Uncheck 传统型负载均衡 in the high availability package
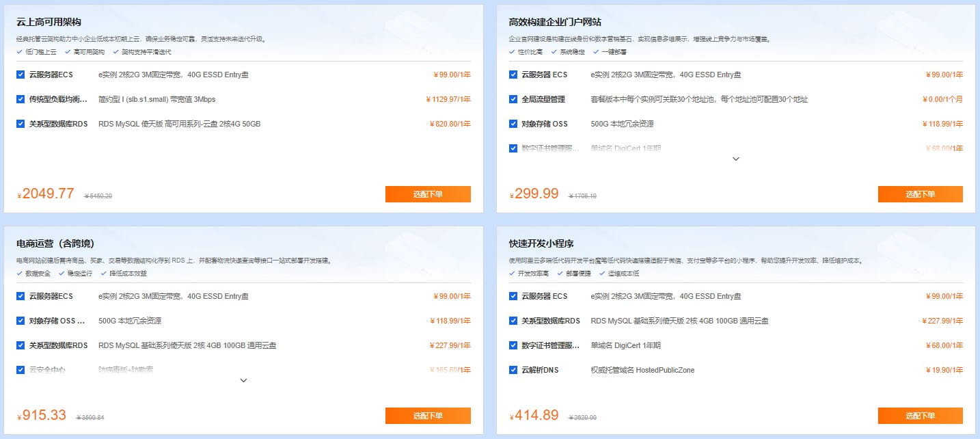 click(21, 99)
